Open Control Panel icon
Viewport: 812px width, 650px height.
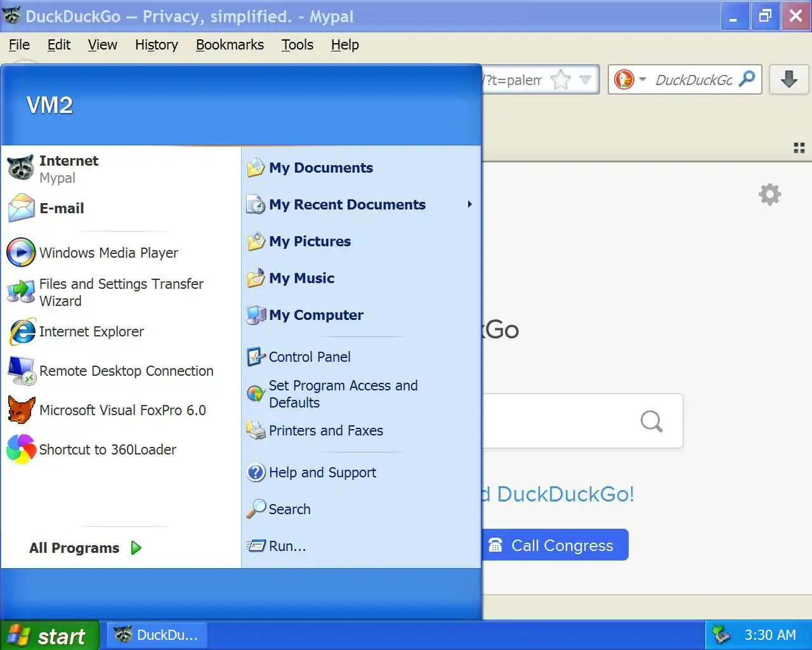pos(256,357)
